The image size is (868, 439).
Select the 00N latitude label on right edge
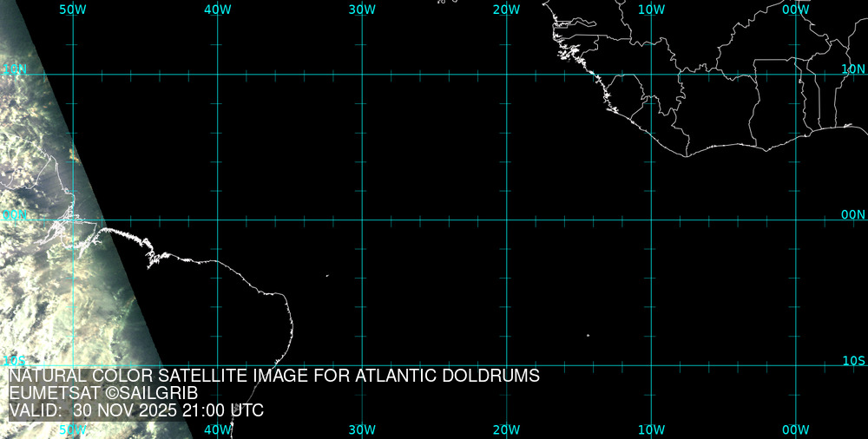tap(853, 214)
